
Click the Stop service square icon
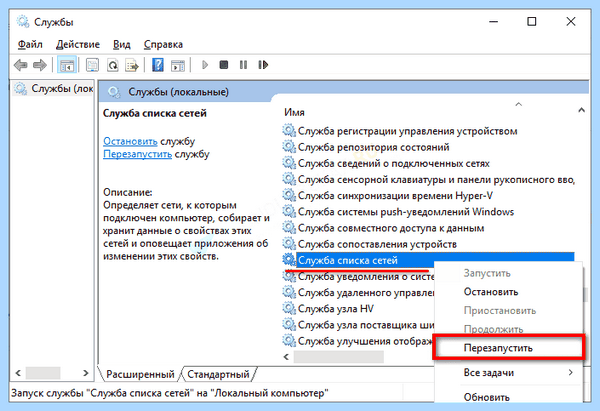tap(224, 65)
